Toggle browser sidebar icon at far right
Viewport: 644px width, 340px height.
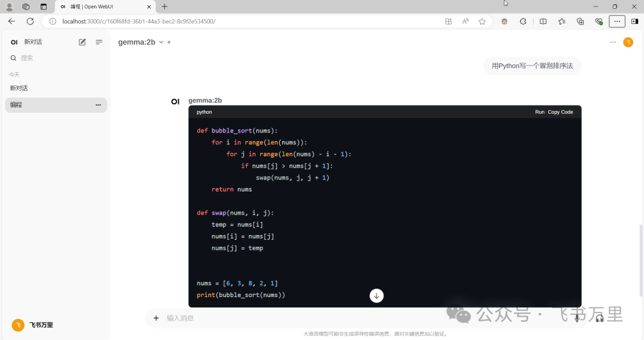634,21
